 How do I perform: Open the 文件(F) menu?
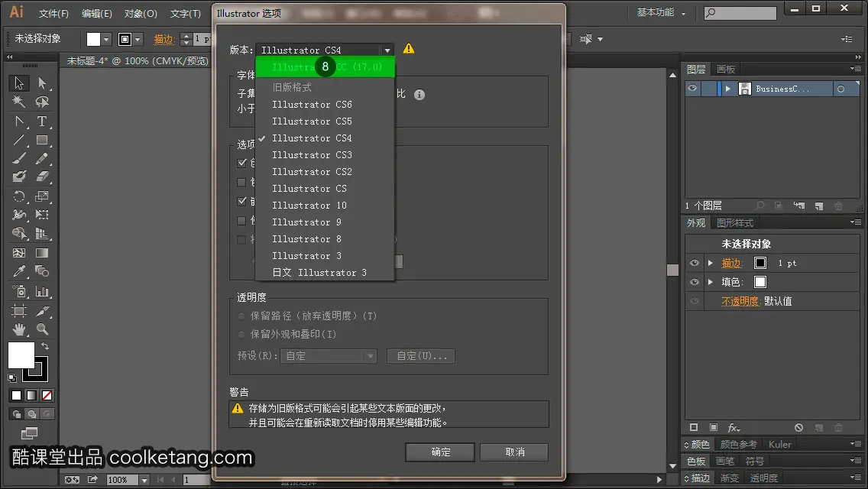53,13
